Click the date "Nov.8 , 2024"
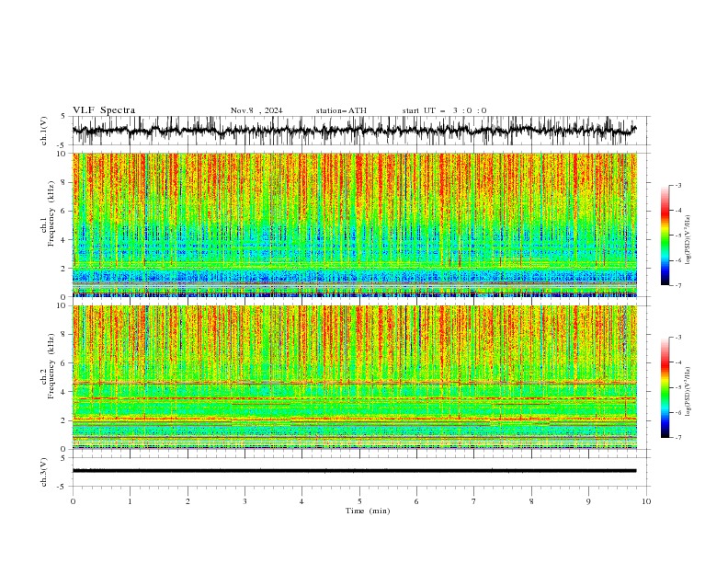728x563 pixels. [256, 110]
